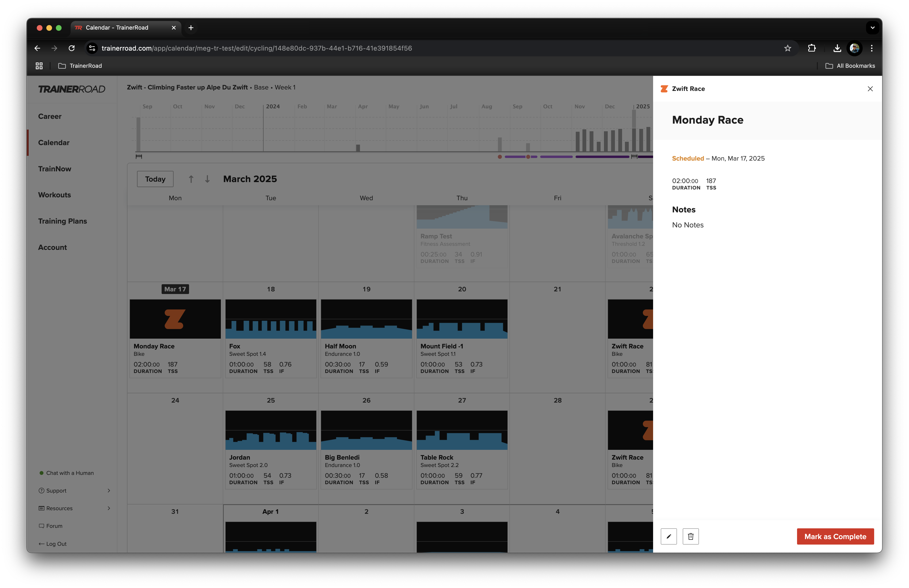Bookmark this page with the star icon

(x=787, y=48)
